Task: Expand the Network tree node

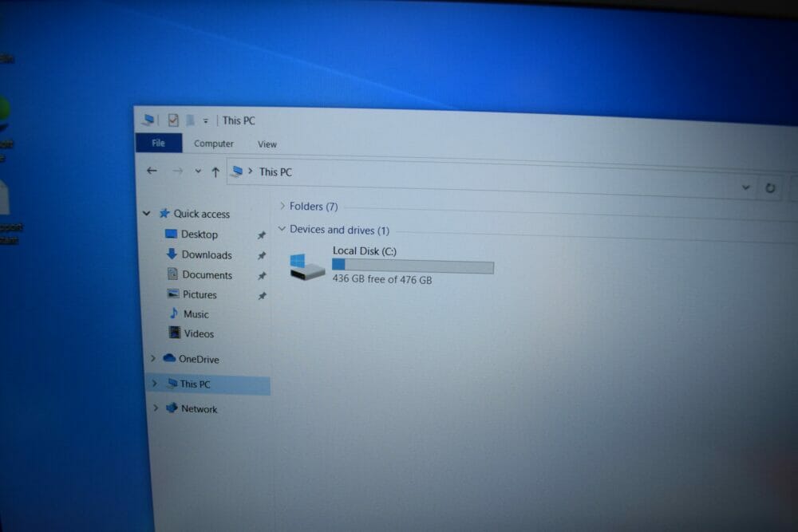Action: coord(156,408)
